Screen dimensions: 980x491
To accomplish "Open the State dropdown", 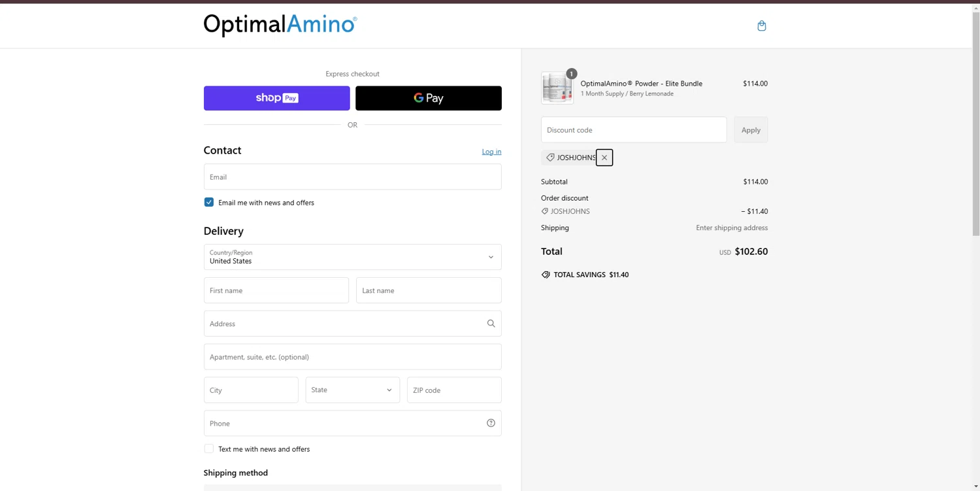I will point(352,390).
